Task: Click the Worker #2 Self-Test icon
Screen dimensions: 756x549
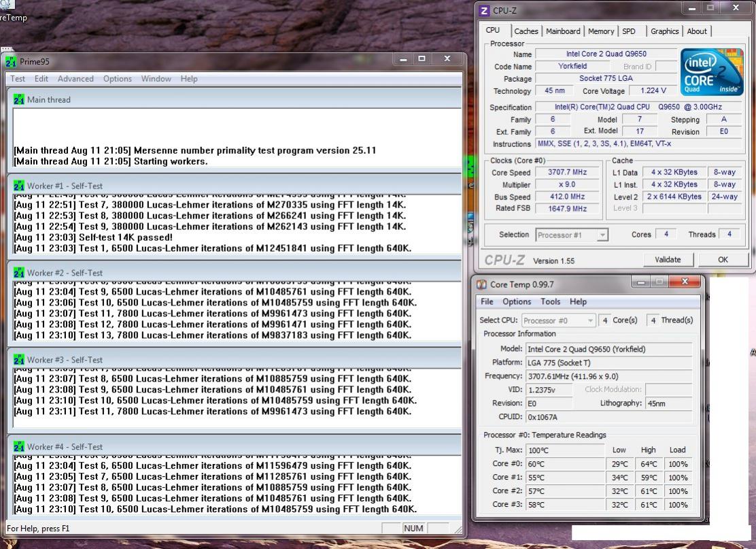Action: tap(19, 273)
